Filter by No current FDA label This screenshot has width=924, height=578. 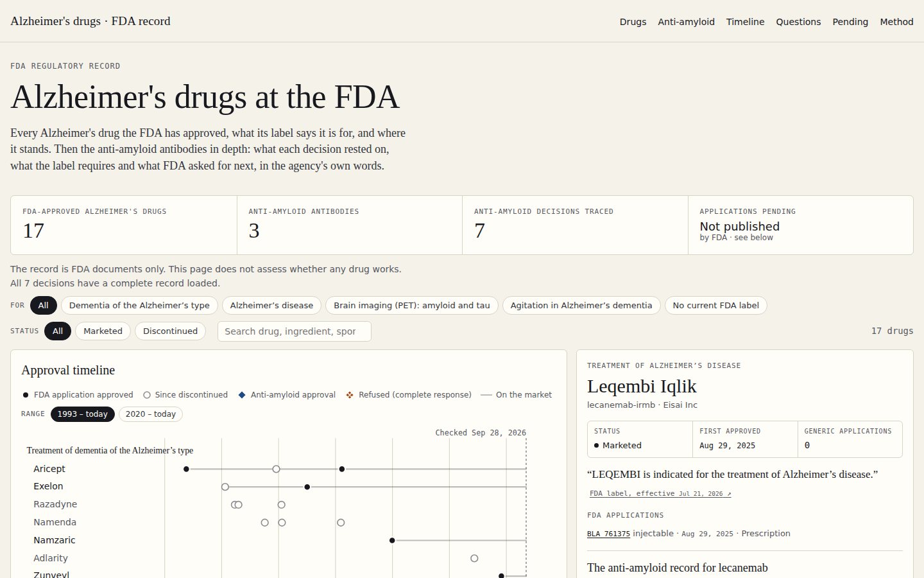715,306
